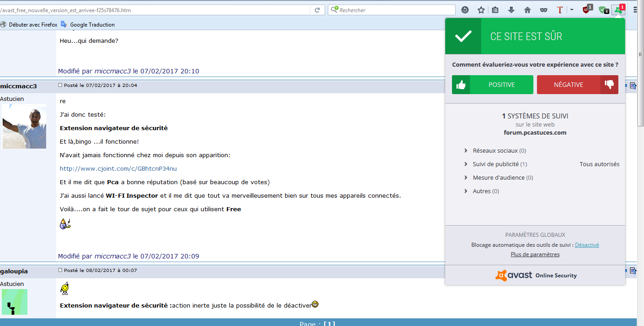The height and width of the screenshot is (326, 644).
Task: Open the uBlock Origin shield icon
Action: tap(587, 9)
